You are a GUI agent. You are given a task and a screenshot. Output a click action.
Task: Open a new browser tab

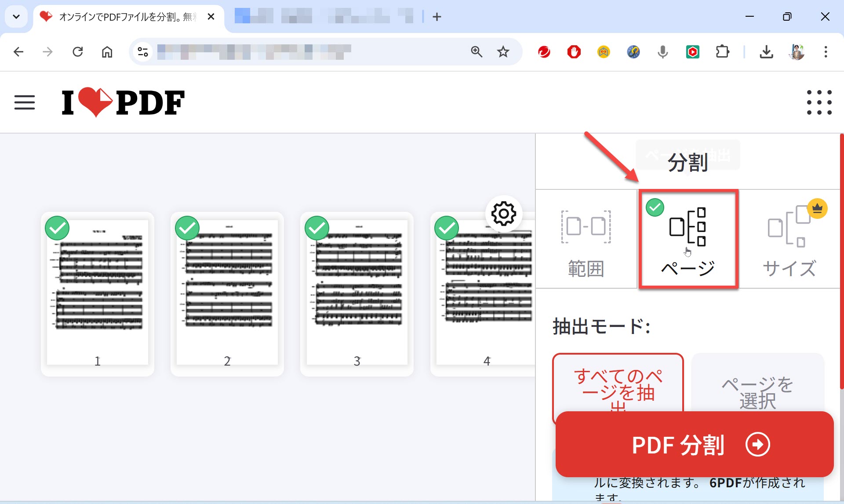pos(437,17)
